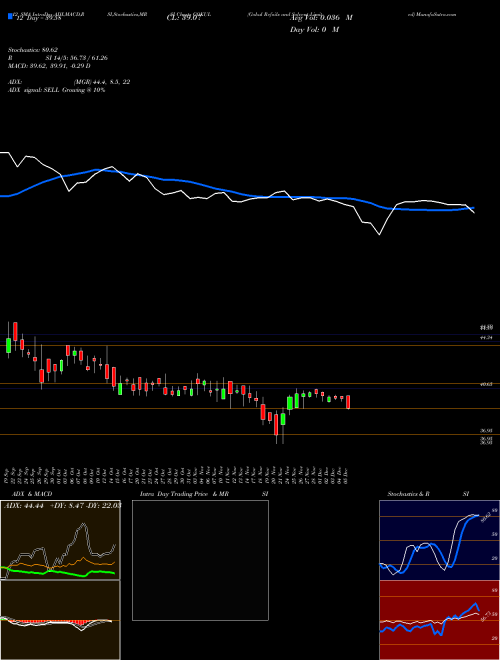The height and width of the screenshot is (660, 500).
Task: Click the 'MACD: 39.62, 39.91, -0.29 D' line
Action: 49,66
